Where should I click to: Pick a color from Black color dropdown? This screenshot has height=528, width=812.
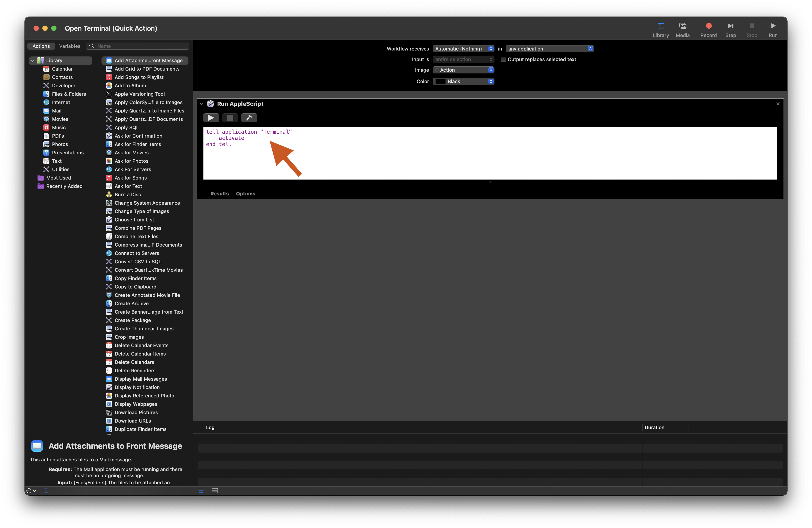pyautogui.click(x=463, y=81)
